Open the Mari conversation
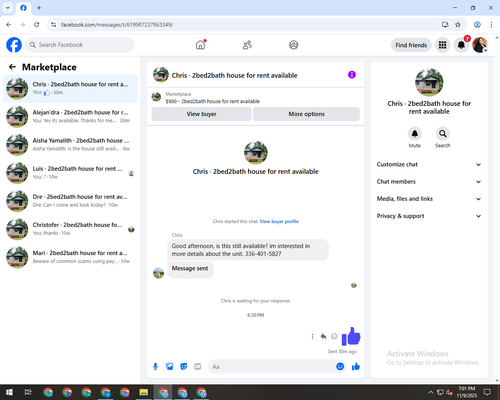Screen dimensions: 500x400 pos(70,257)
